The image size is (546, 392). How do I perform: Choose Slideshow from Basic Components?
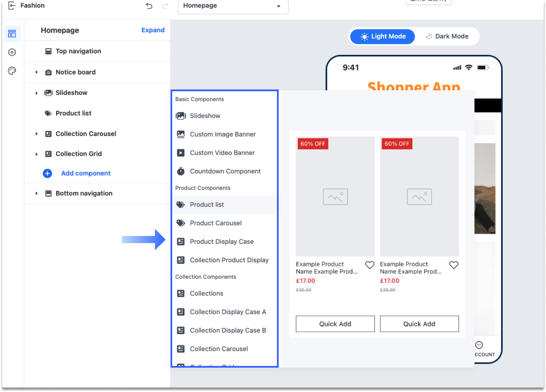[224, 116]
